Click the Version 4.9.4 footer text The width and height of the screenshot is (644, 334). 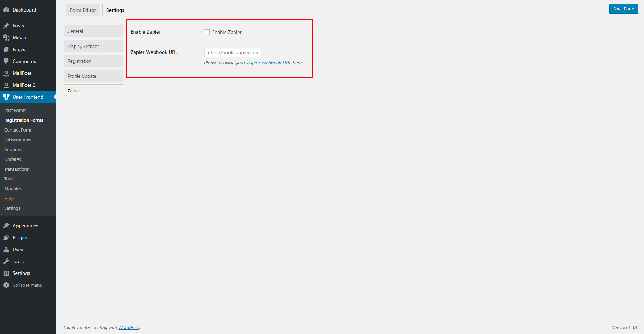pyautogui.click(x=624, y=328)
